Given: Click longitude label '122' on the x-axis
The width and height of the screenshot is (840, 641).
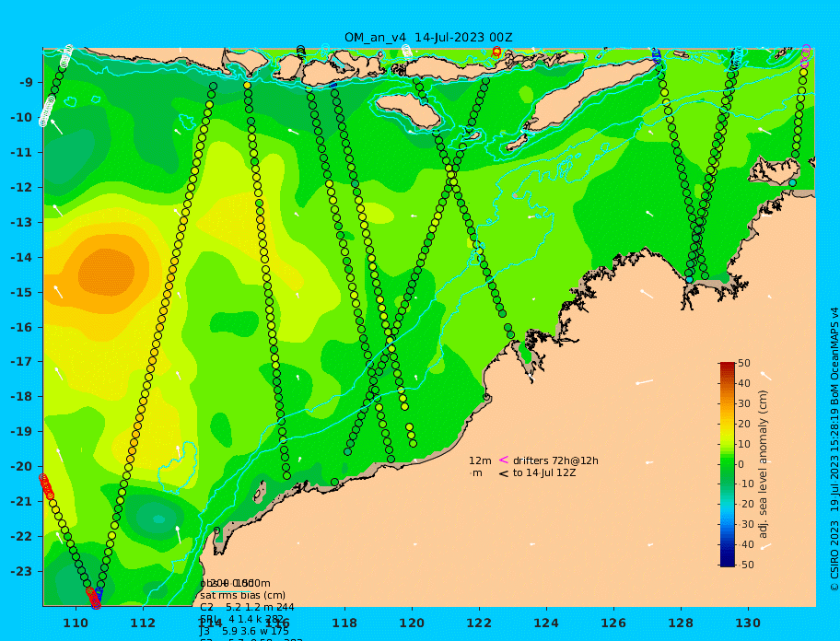Looking at the screenshot, I should coord(479,623).
